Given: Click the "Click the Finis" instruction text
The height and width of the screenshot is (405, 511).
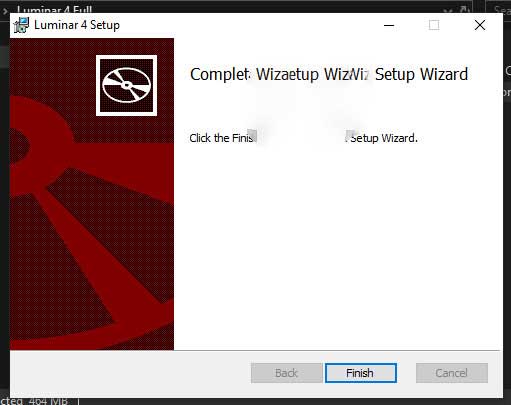Looking at the screenshot, I should pos(221,138).
